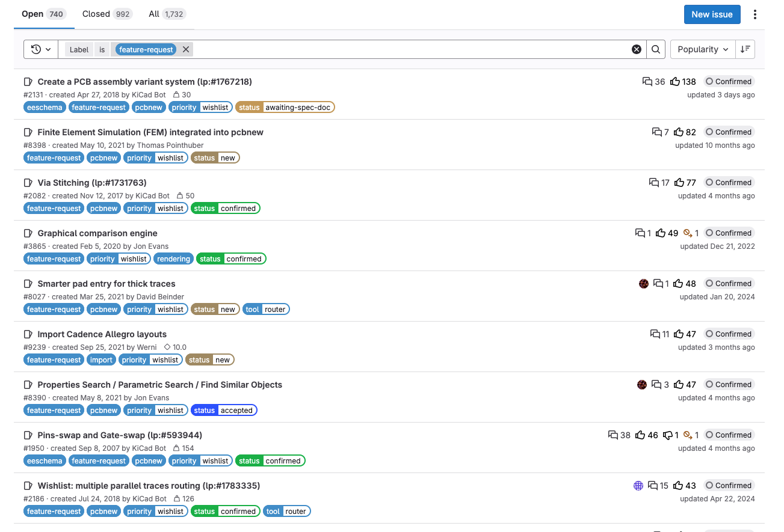
Task: Click eeschema label on PCB assembly variant issue
Action: point(45,108)
